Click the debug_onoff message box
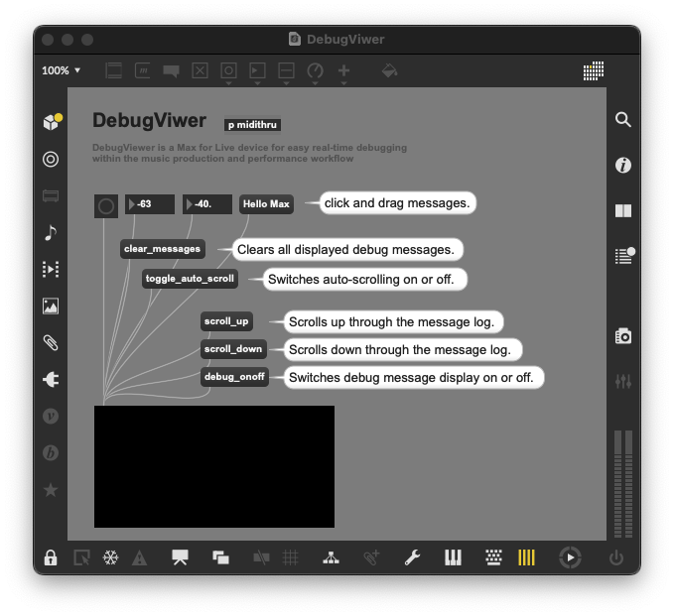This screenshot has width=674, height=616. pos(234,377)
